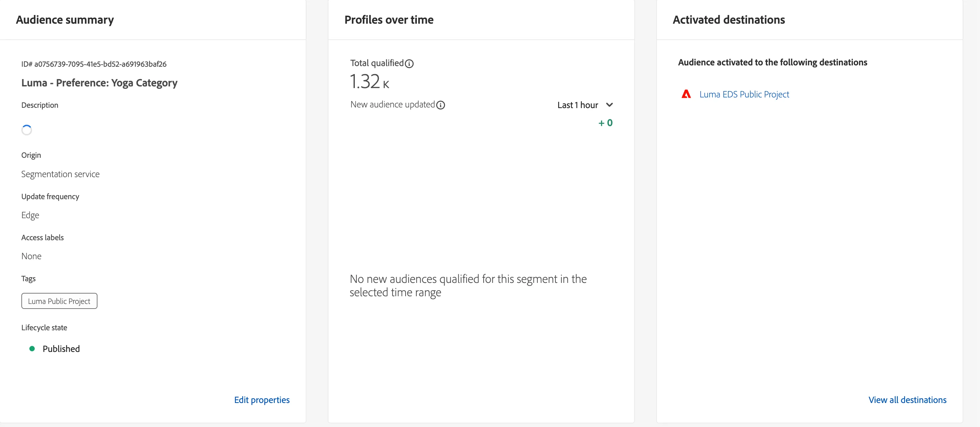
Task: Click the Lifecycle state label
Action: (x=44, y=327)
